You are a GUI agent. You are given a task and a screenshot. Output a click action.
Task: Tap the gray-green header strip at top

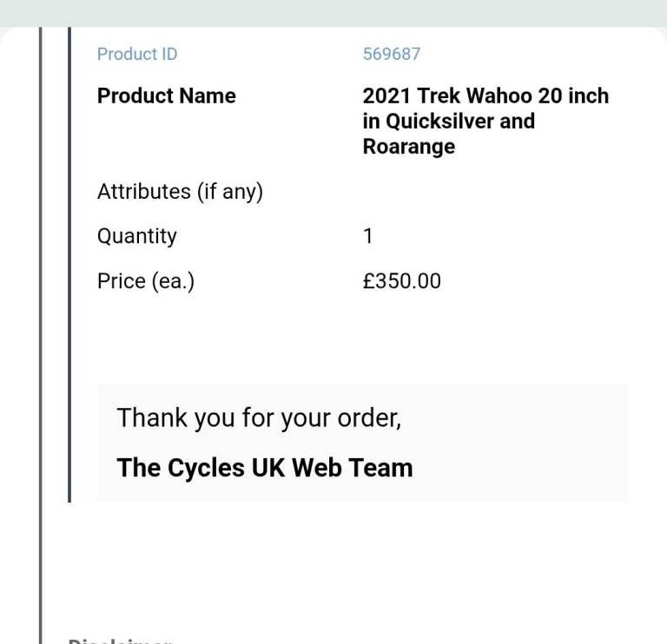point(333,12)
